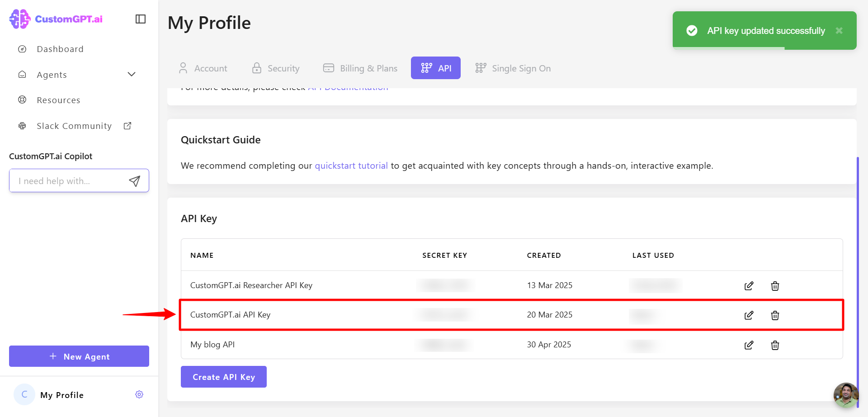Send the Copilot message with paper plane
This screenshot has height=417, width=868.
pyautogui.click(x=134, y=181)
